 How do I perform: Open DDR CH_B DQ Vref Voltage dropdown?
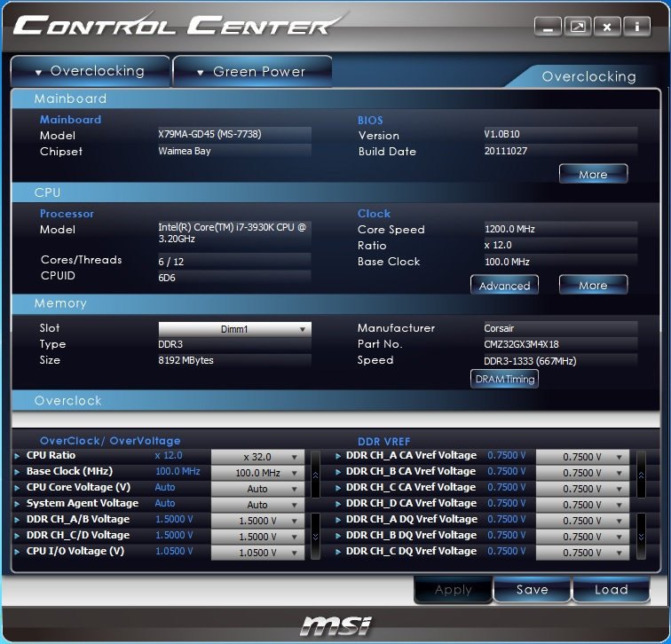[x=582, y=537]
